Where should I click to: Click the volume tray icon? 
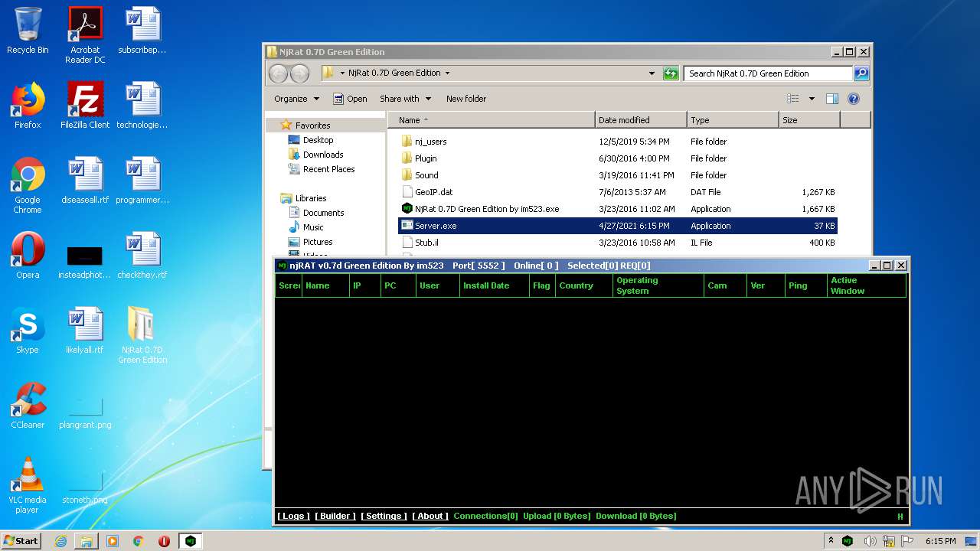pos(871,541)
